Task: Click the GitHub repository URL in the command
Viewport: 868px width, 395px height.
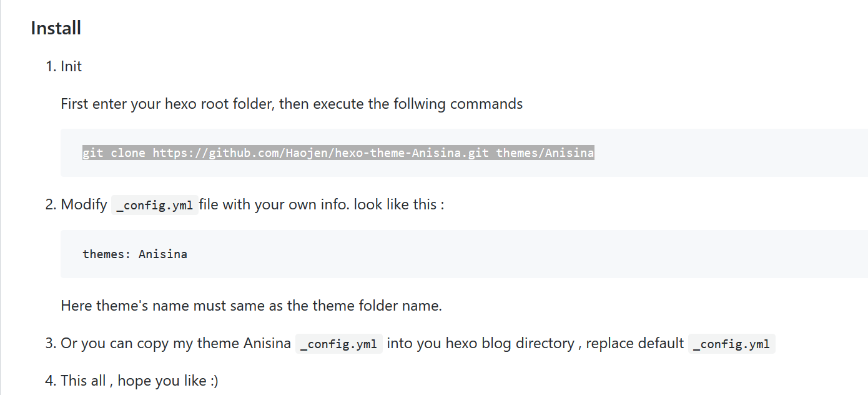Action: [320, 153]
